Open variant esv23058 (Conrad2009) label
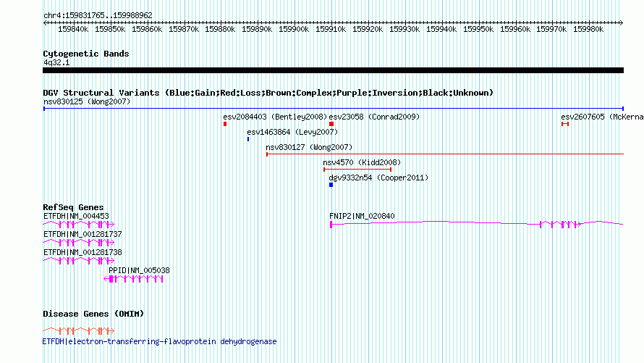Viewport: 644px width, 363px height. (x=374, y=117)
